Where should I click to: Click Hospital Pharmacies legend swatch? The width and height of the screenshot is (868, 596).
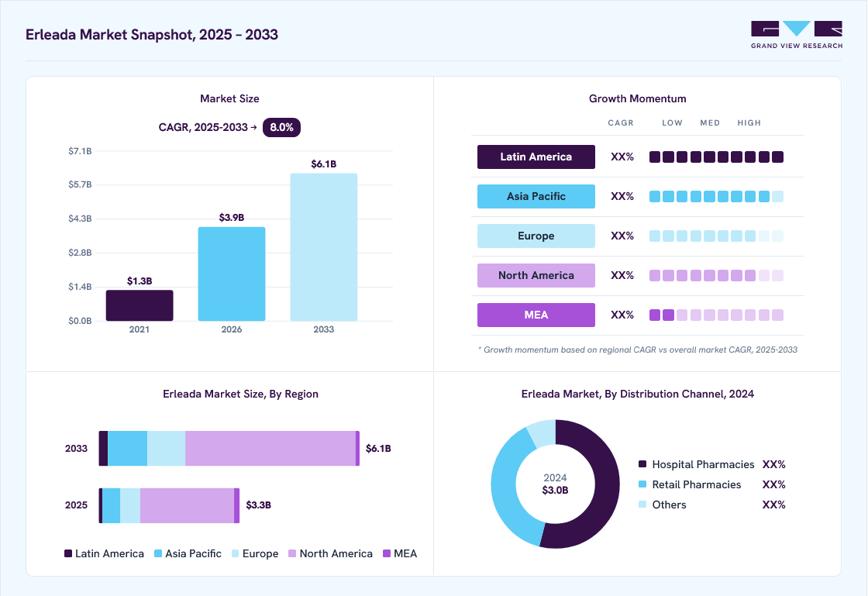coord(642,463)
